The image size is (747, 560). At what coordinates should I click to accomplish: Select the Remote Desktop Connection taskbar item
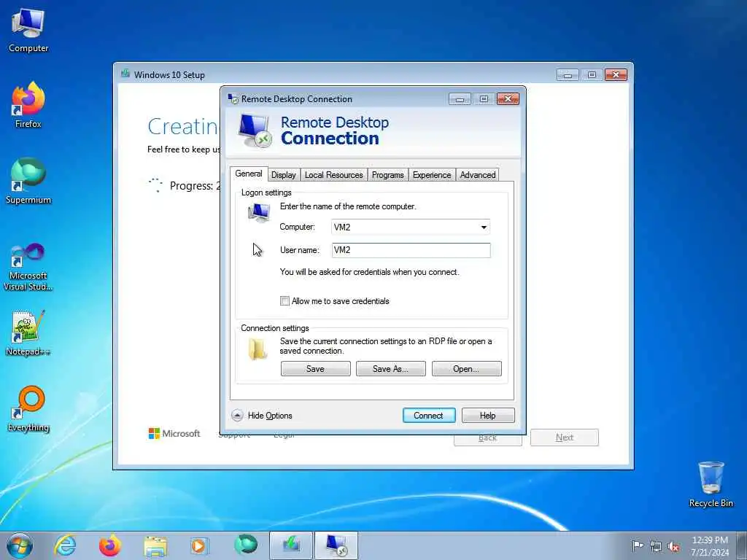pyautogui.click(x=336, y=545)
